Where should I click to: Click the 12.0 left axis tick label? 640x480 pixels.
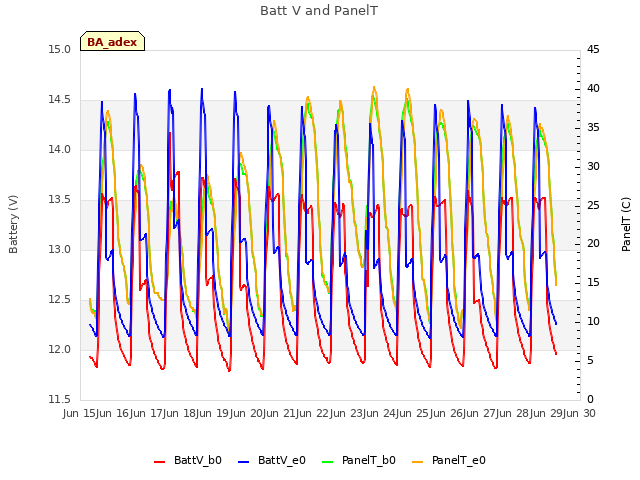click(x=59, y=349)
